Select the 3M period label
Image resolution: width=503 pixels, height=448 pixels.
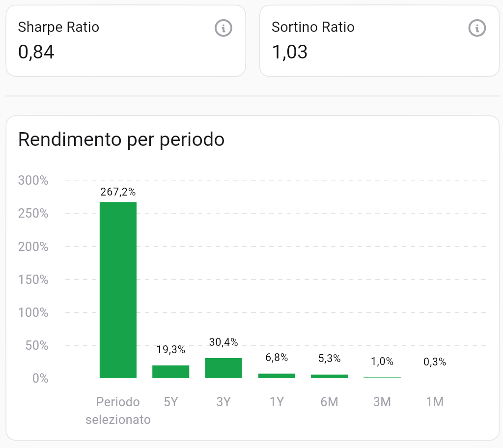click(x=382, y=402)
